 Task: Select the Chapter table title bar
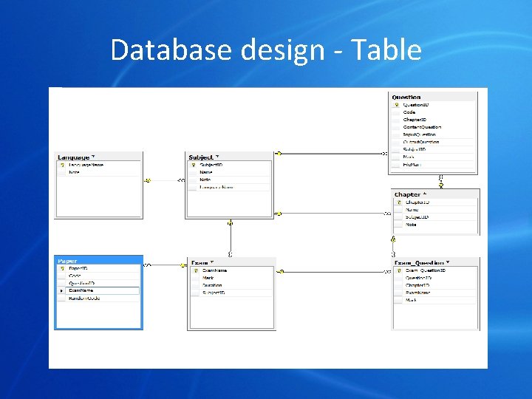[436, 194]
